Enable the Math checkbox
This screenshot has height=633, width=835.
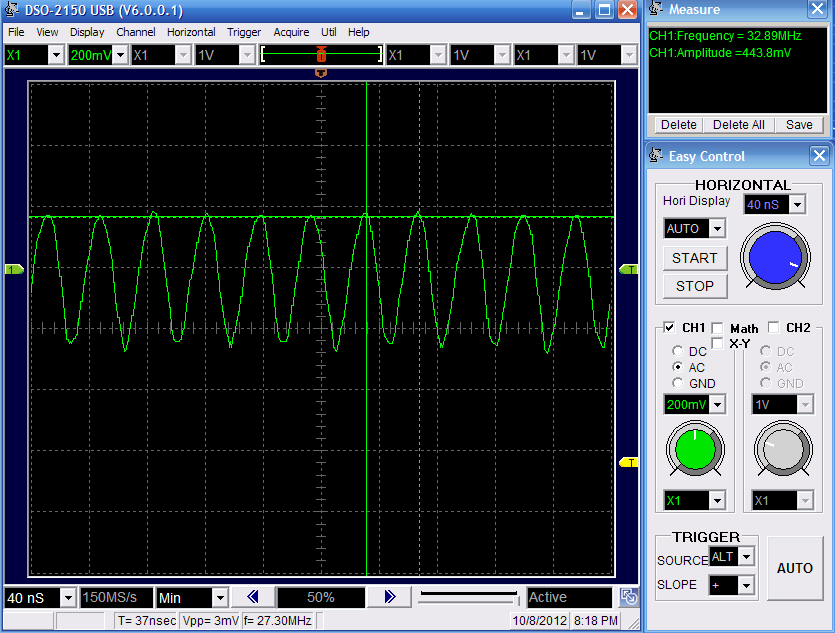[x=717, y=328]
